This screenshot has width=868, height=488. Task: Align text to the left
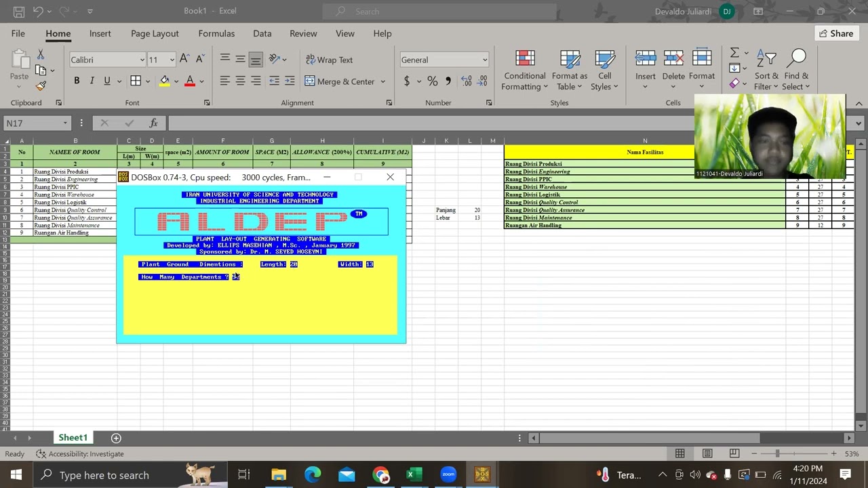[225, 81]
